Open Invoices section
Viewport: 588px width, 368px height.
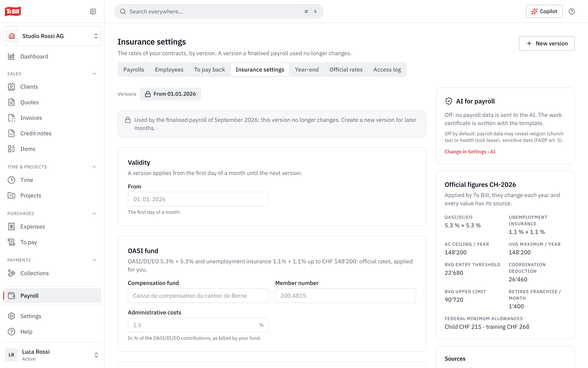pyautogui.click(x=52, y=118)
